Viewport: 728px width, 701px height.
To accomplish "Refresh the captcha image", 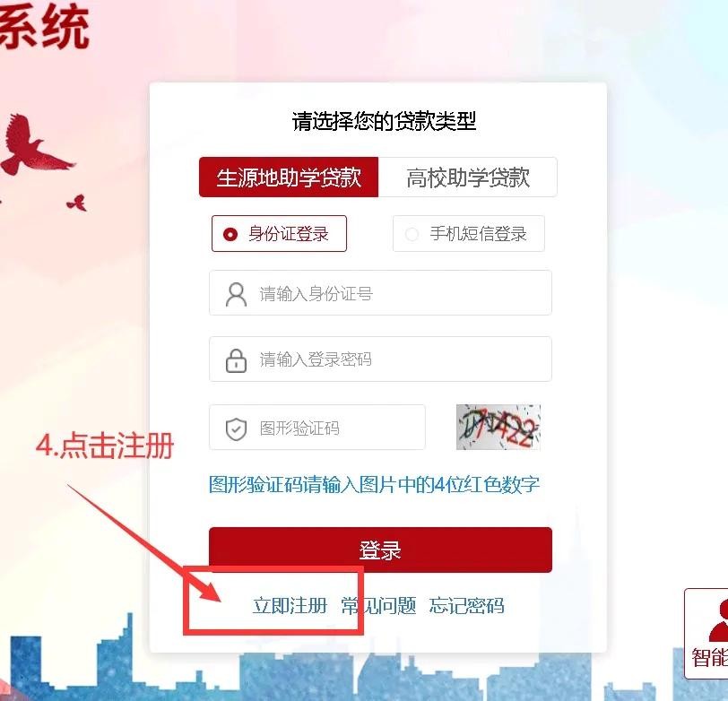I will [498, 427].
